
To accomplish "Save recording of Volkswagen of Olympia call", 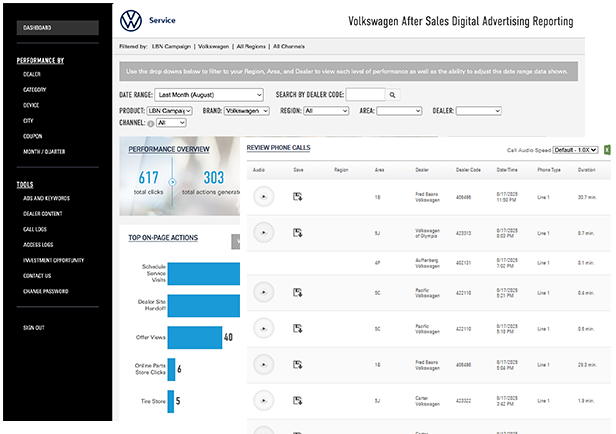I will tap(297, 233).
